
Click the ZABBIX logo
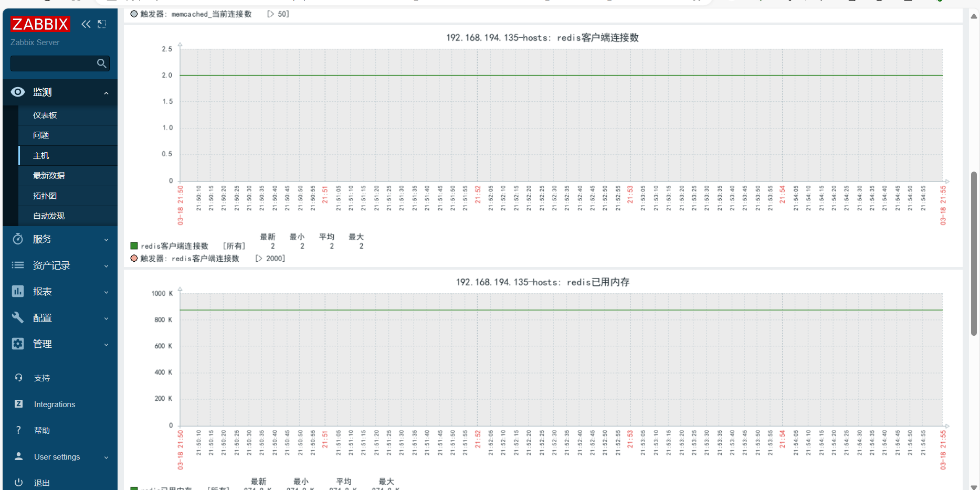click(x=40, y=24)
